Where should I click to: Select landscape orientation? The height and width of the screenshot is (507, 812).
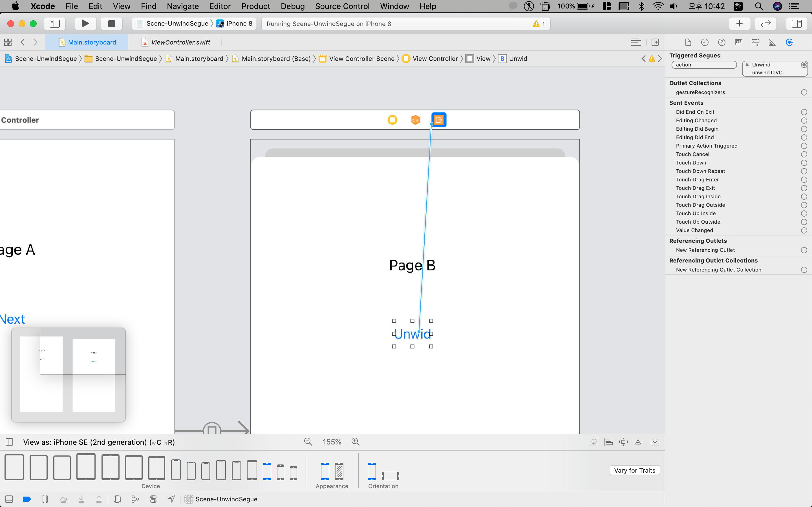point(390,475)
